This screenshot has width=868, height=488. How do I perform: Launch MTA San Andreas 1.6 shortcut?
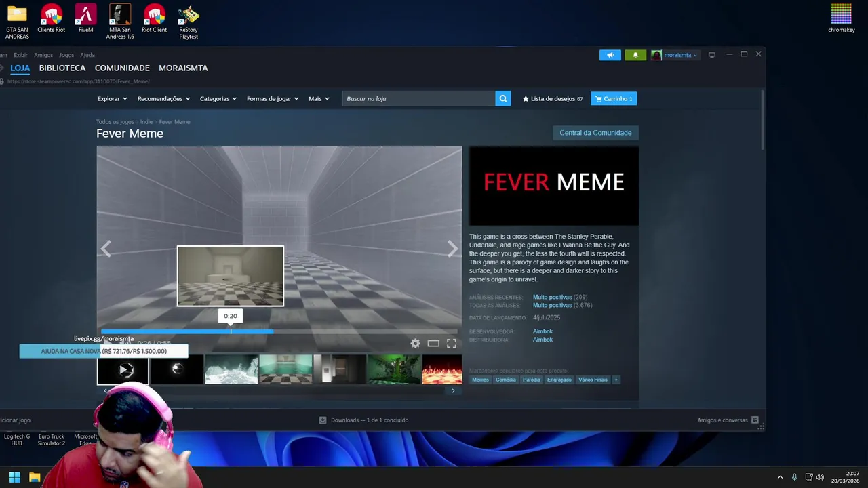pos(120,22)
